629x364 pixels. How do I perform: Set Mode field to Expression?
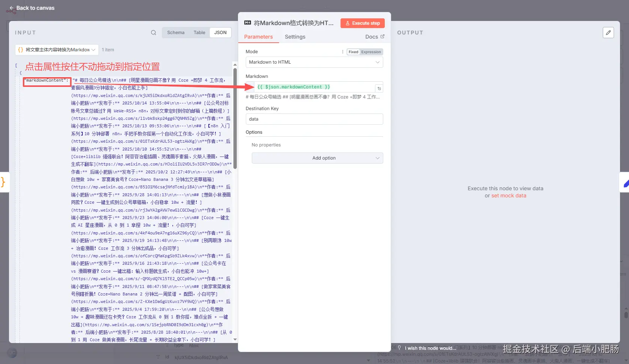tap(371, 52)
